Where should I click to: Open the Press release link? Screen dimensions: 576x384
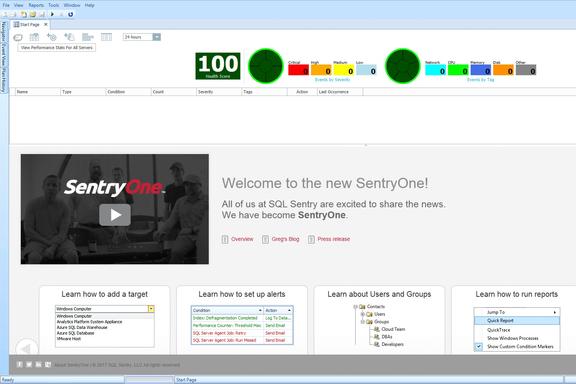[x=334, y=239]
